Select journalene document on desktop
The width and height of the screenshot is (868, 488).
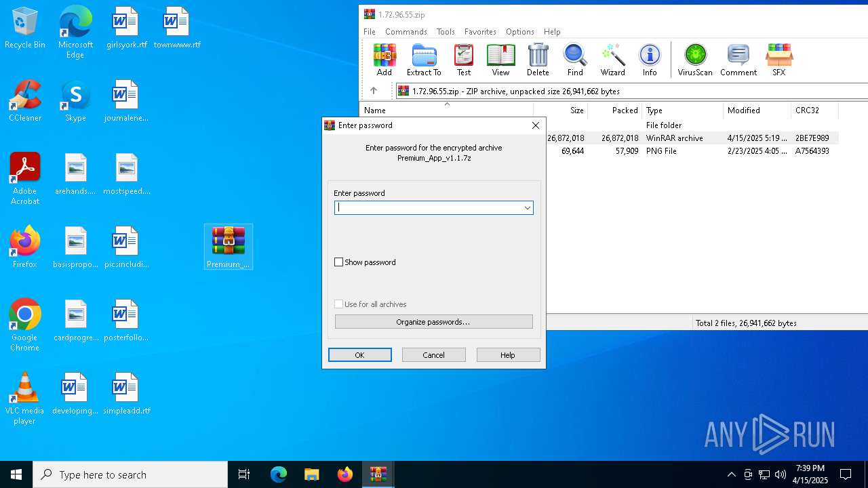[x=126, y=102]
